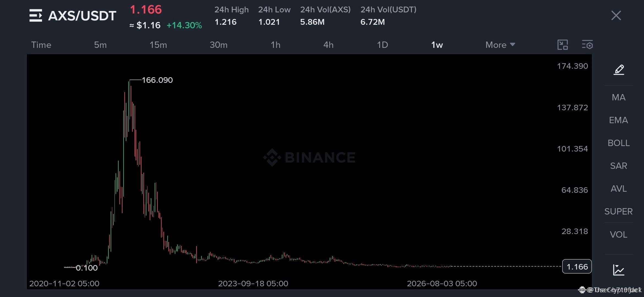Switch to the 1D interval tab
Screen dimensions: 644x297
pos(382,45)
